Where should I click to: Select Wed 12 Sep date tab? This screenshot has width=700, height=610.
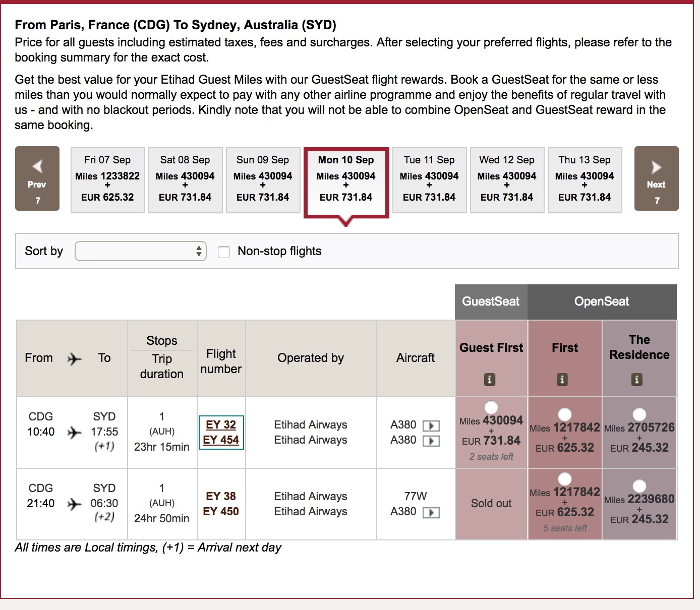click(x=507, y=179)
